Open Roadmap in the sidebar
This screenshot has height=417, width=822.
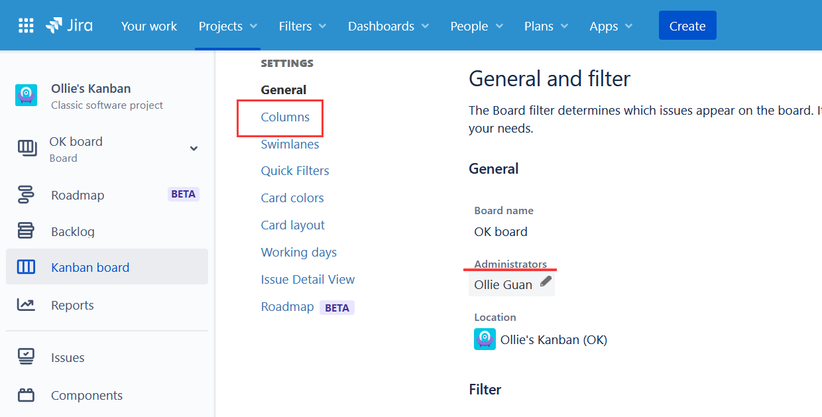point(78,195)
